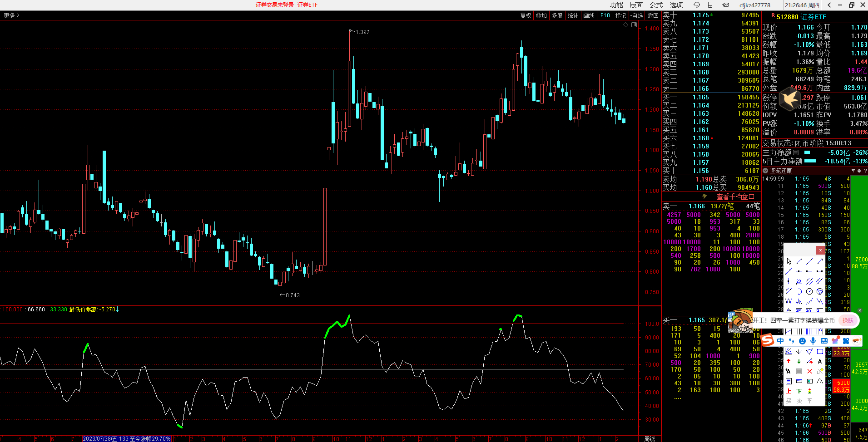This screenshot has width=868, height=442.
Task: Open the 公式 menu
Action: click(656, 5)
